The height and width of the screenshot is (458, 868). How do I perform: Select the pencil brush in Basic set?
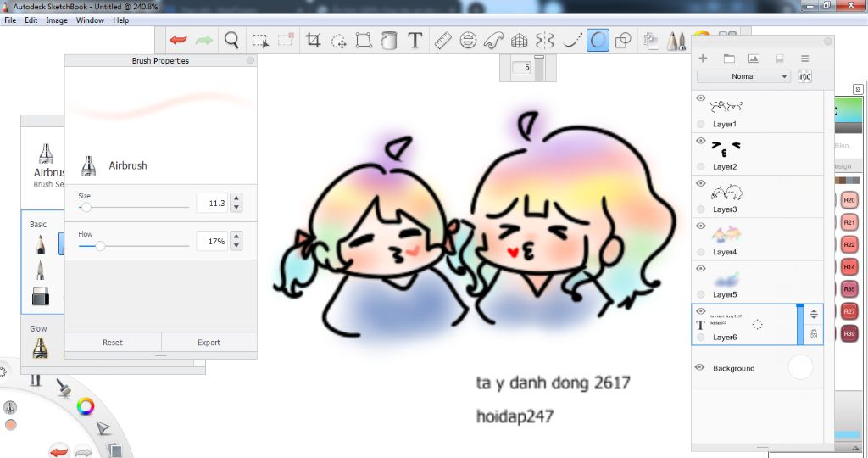[x=41, y=244]
